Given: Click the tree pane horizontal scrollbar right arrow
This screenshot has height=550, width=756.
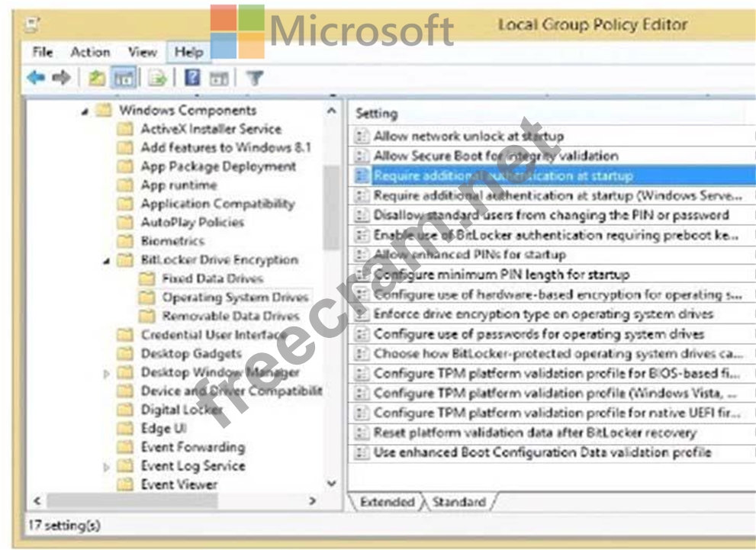Looking at the screenshot, I should coord(313,501).
